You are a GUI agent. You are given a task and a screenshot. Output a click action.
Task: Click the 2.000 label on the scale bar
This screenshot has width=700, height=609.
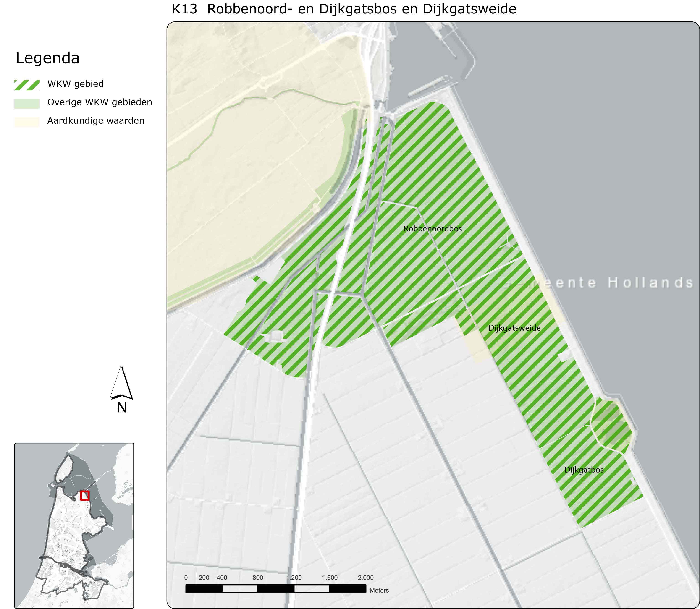(365, 578)
